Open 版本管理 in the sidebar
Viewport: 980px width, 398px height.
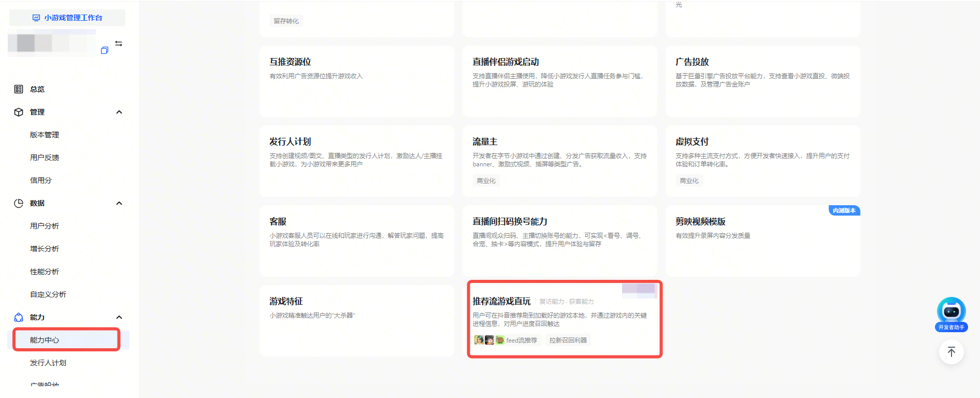point(45,135)
